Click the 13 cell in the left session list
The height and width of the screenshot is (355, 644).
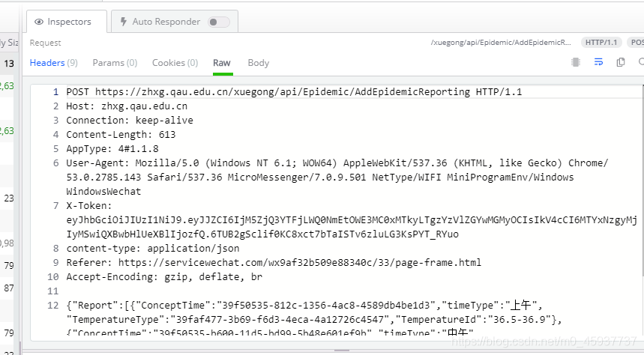click(9, 64)
